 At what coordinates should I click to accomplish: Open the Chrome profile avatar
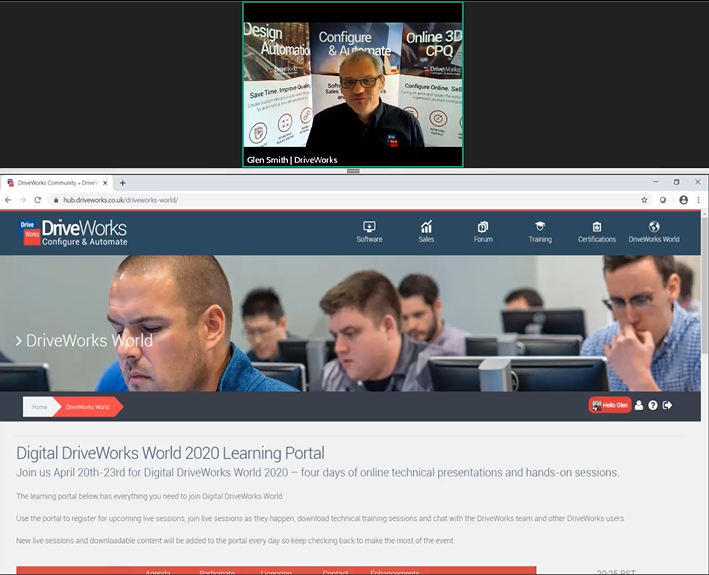point(683,200)
